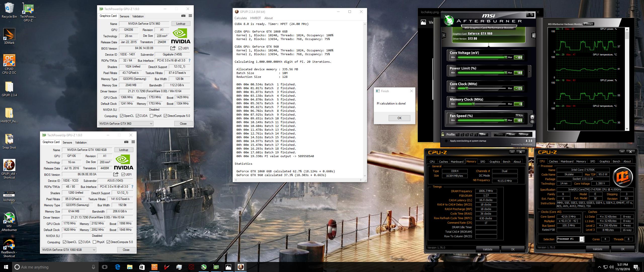Screen dimensions: 644x272
Task: Click Detach in Afterburner Hardware Monitor
Action: 589,24
